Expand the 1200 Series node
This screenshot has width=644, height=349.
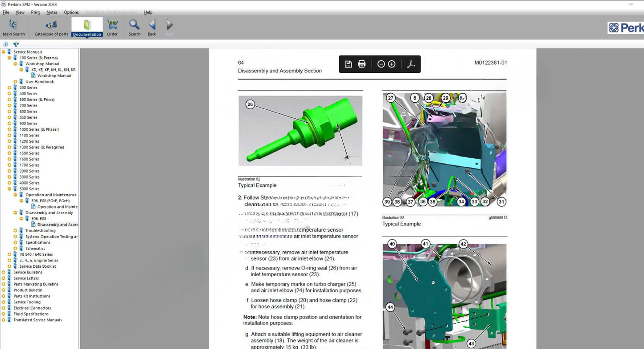[9, 141]
